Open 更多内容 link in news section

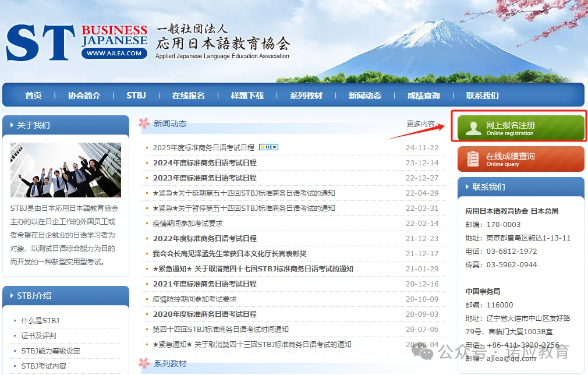pos(422,124)
